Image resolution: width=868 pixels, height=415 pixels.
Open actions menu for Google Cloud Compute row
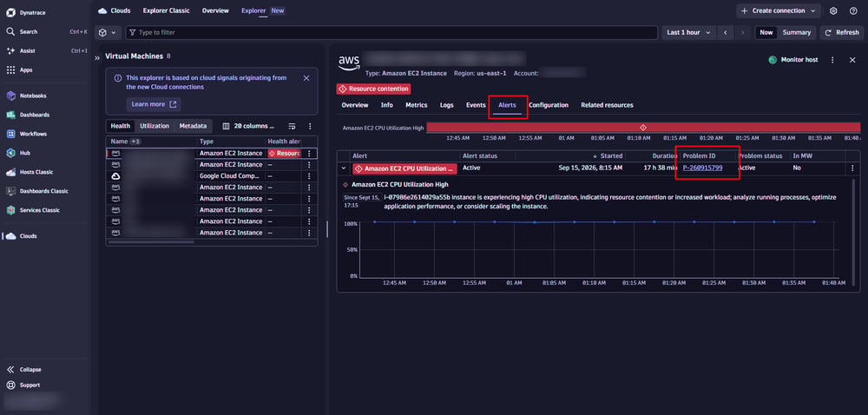coord(309,176)
